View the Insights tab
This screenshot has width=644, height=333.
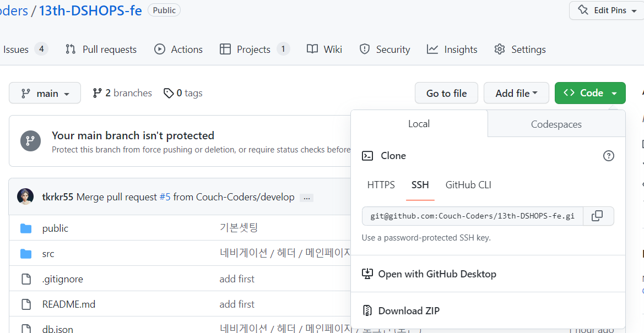click(452, 50)
